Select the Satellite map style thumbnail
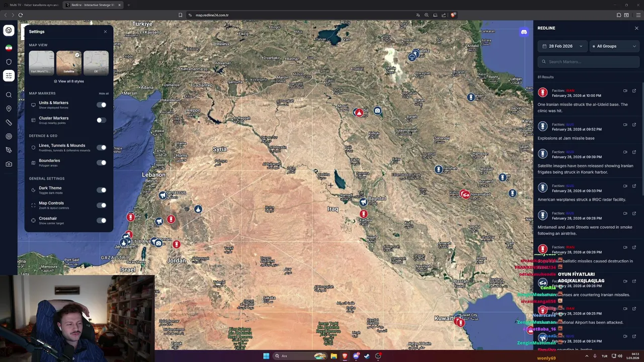Image resolution: width=644 pixels, height=362 pixels. (x=68, y=63)
